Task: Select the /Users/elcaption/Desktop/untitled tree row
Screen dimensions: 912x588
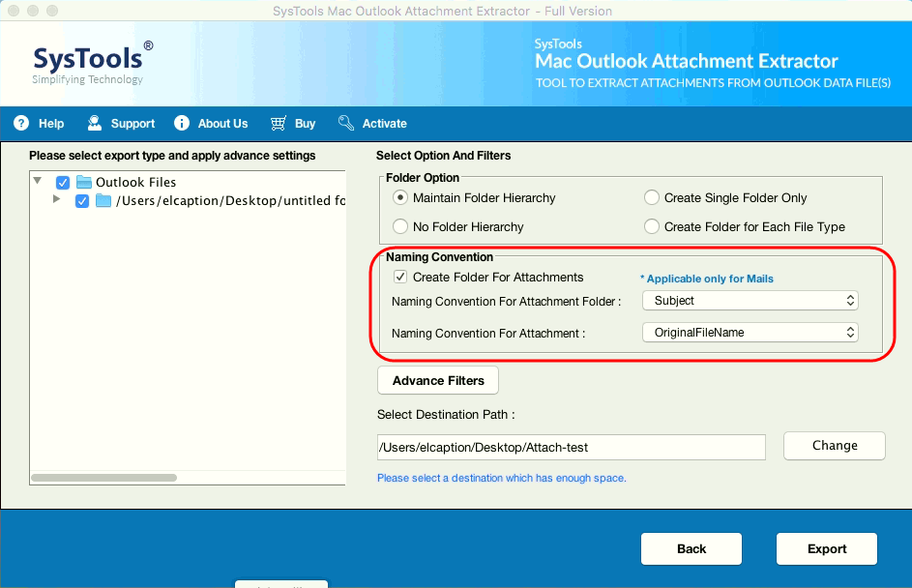Action: [231, 200]
